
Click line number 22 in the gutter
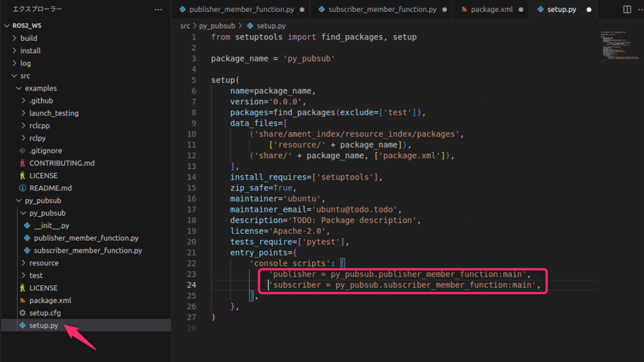(191, 263)
